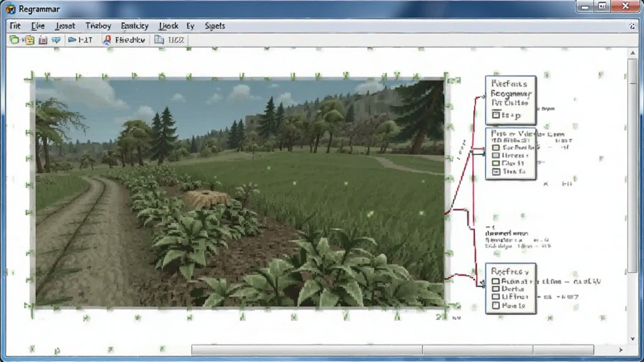This screenshot has height=362, width=644.
Task: Click the copy-pages icon beside '11G2'
Action: [x=159, y=40]
